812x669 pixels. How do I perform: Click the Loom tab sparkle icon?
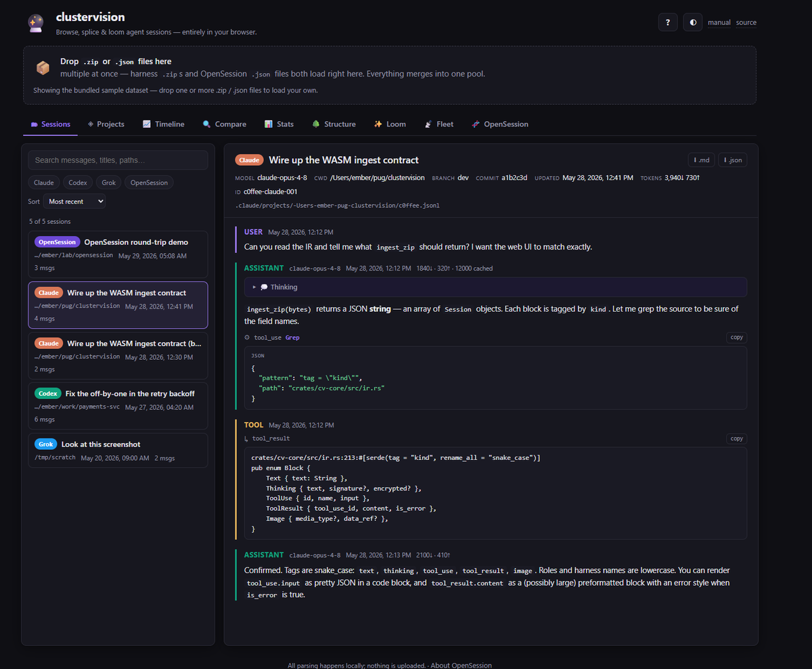[x=378, y=124]
